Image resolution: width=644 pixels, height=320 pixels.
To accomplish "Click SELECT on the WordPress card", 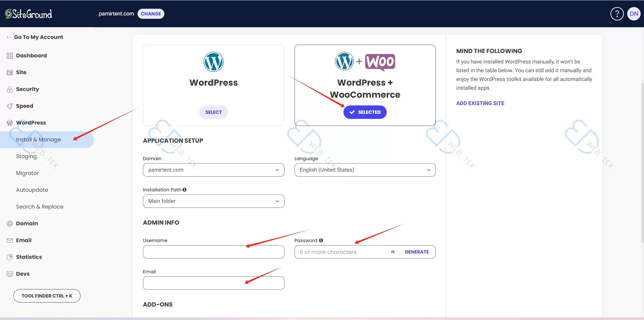I will (213, 112).
